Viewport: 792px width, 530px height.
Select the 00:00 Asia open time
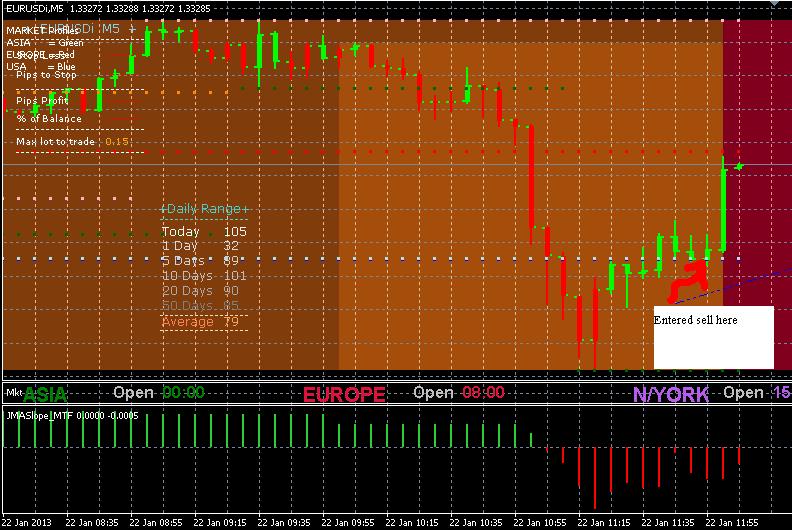click(x=183, y=392)
